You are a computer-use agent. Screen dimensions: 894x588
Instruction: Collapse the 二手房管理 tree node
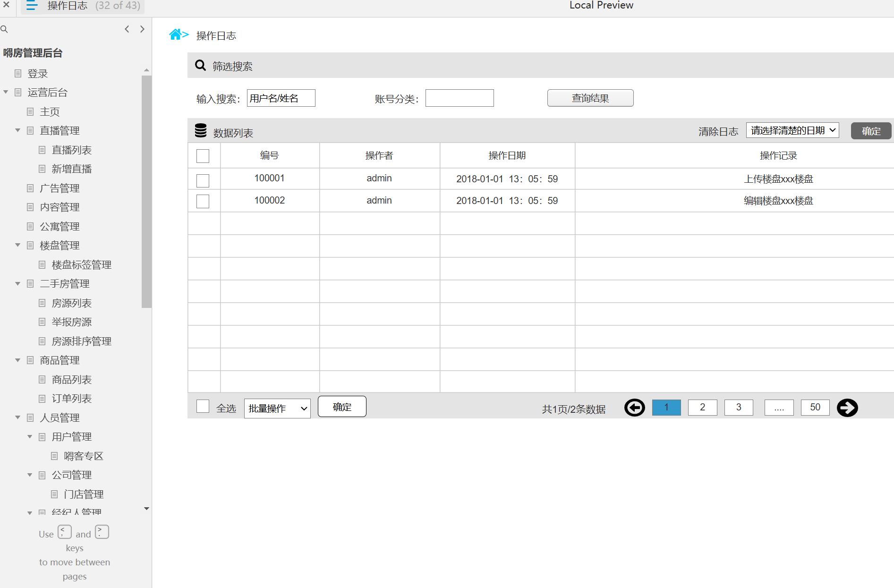18,283
